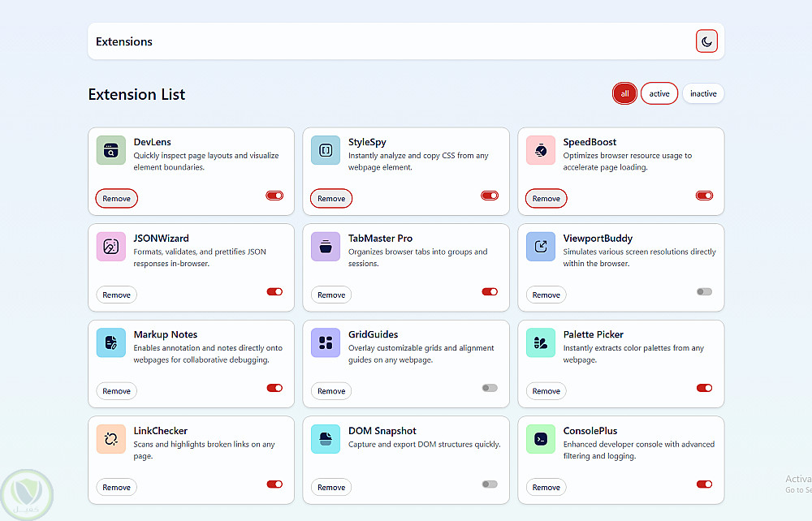Disable the DevLens extension toggle
The height and width of the screenshot is (521, 812).
coord(274,196)
